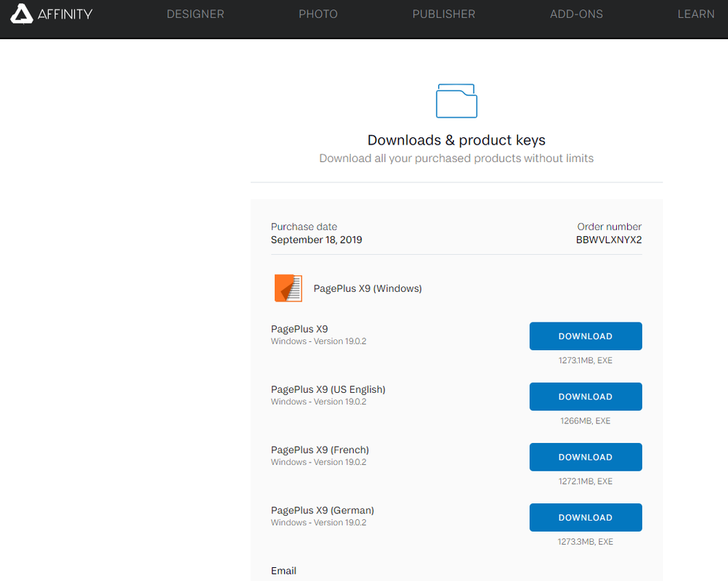Click the PagePlus X9 (French) label

click(x=320, y=450)
